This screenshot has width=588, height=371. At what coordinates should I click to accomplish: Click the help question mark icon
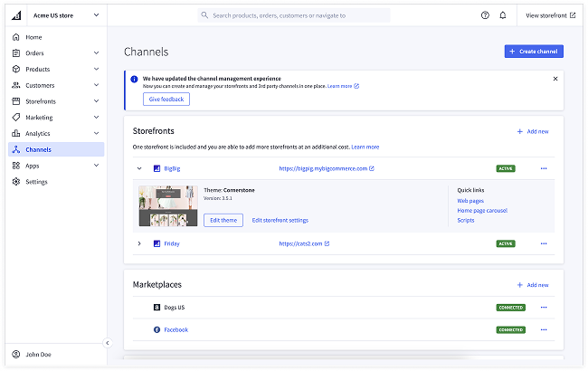point(485,15)
